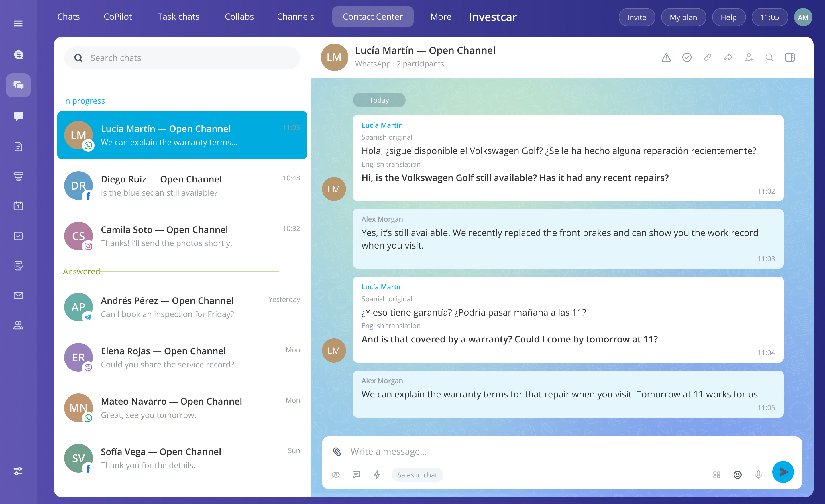This screenshot has height=504, width=825.
Task: Open the hamburger menu in sidebar
Action: [18, 23]
